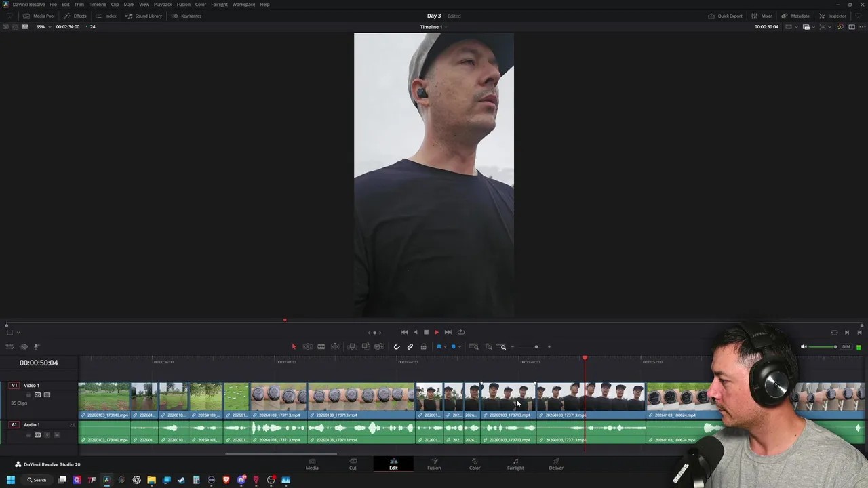This screenshot has width=868, height=488.
Task: Open the File menu
Action: point(53,5)
